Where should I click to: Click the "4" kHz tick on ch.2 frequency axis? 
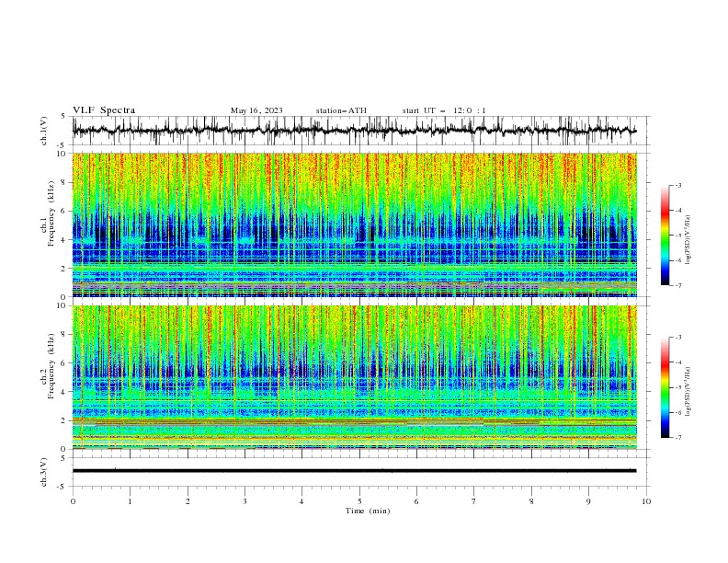pyautogui.click(x=65, y=392)
